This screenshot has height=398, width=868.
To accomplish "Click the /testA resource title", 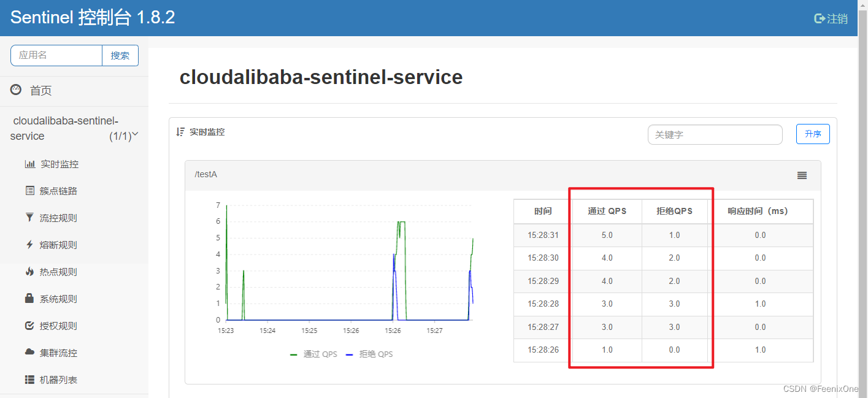I will (x=206, y=175).
